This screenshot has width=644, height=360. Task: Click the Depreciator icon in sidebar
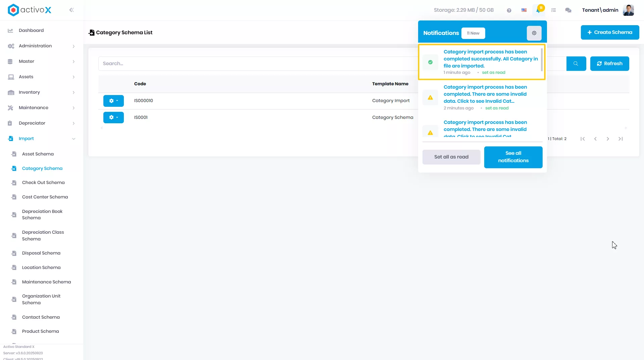[10, 123]
